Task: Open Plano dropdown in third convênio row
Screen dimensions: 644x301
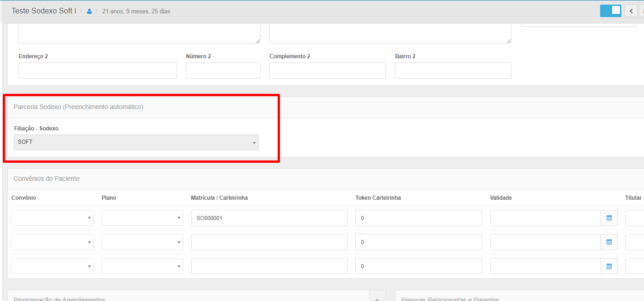Action: point(142,266)
